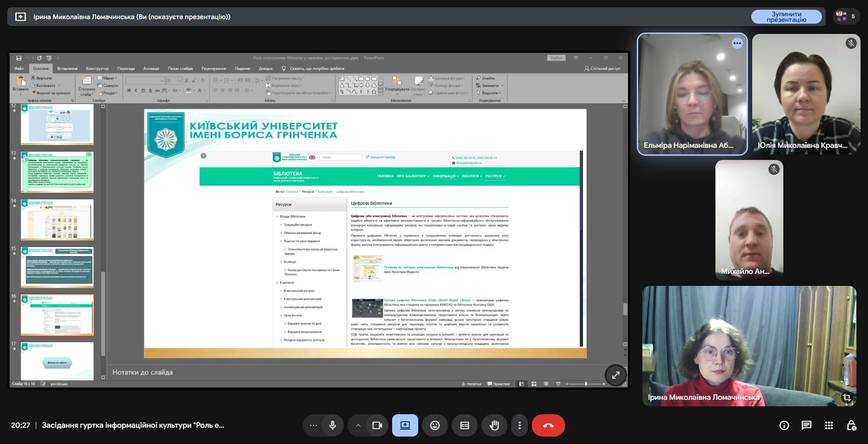868x444 pixels.
Task: Open the Вставлення ribbon tab
Action: click(x=67, y=68)
